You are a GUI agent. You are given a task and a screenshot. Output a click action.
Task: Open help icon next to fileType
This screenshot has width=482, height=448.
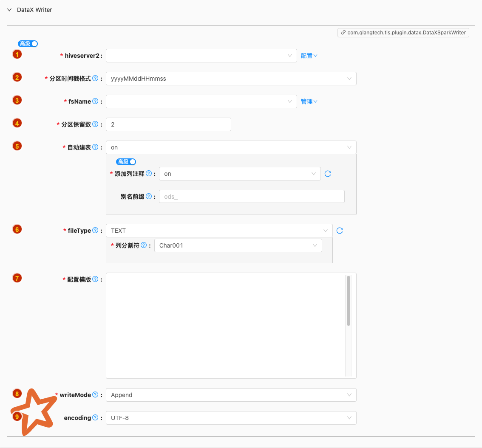(95, 230)
